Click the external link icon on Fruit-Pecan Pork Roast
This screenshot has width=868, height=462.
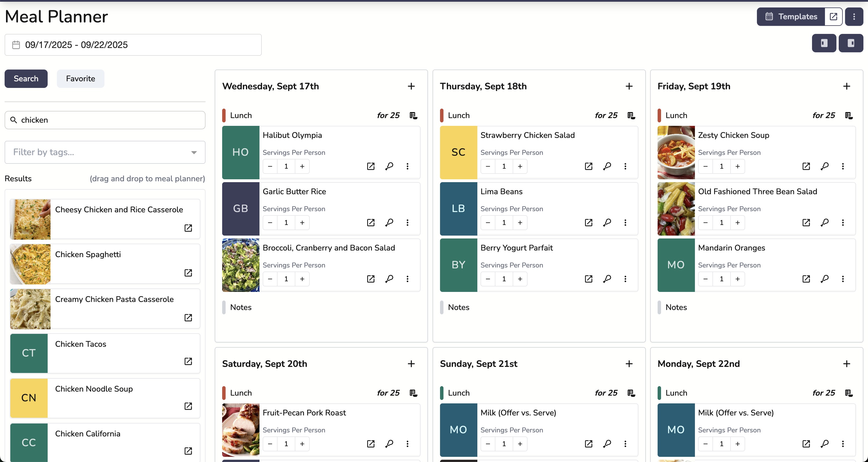[371, 444]
